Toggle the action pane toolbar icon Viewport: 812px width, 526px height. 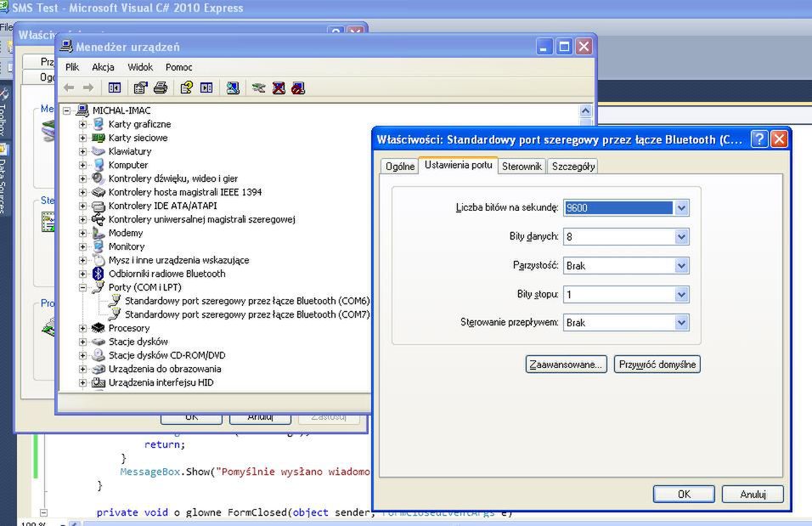coord(206,88)
